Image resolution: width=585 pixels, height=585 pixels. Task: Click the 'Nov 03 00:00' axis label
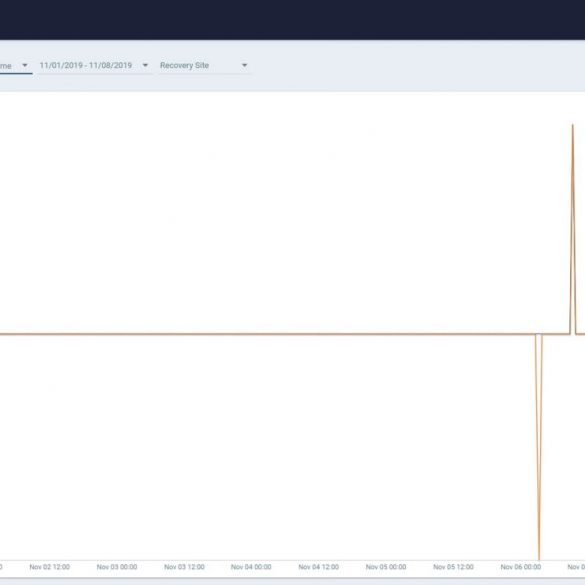pos(117,567)
